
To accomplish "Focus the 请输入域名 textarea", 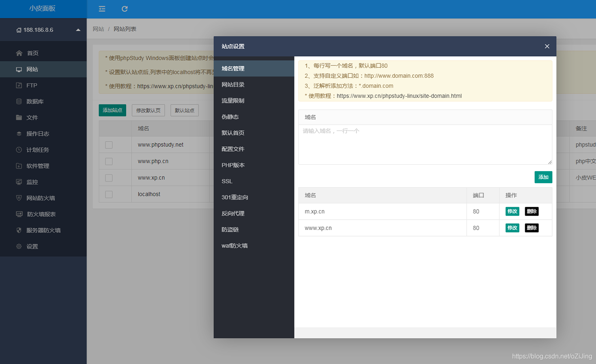I will 425,144.
